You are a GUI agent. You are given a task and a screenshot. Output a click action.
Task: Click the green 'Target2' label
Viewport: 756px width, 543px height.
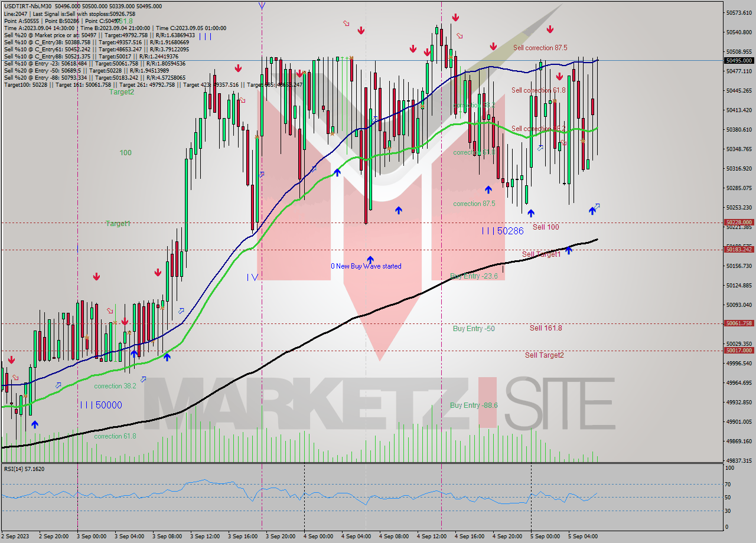pos(121,92)
